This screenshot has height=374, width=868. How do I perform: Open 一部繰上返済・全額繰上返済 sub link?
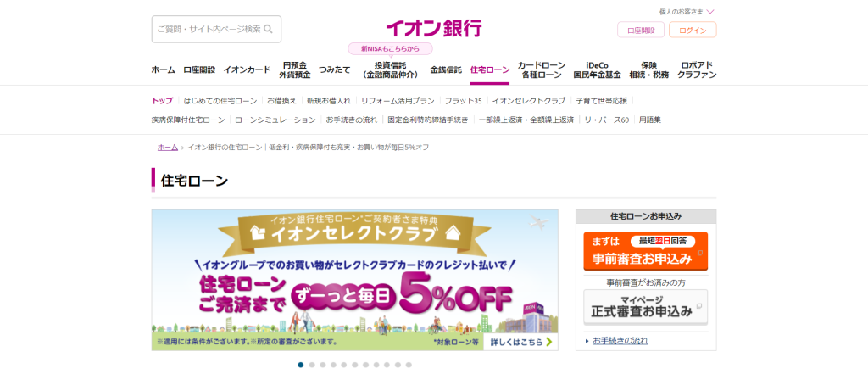(526, 120)
